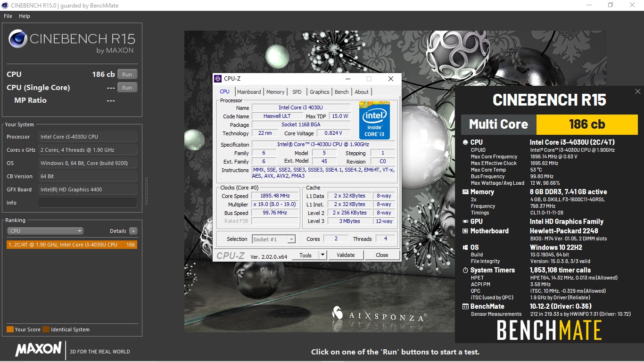Screen dimensions: 644x362
Task: Switch to Bench tab in CPU-Z
Action: tap(342, 92)
